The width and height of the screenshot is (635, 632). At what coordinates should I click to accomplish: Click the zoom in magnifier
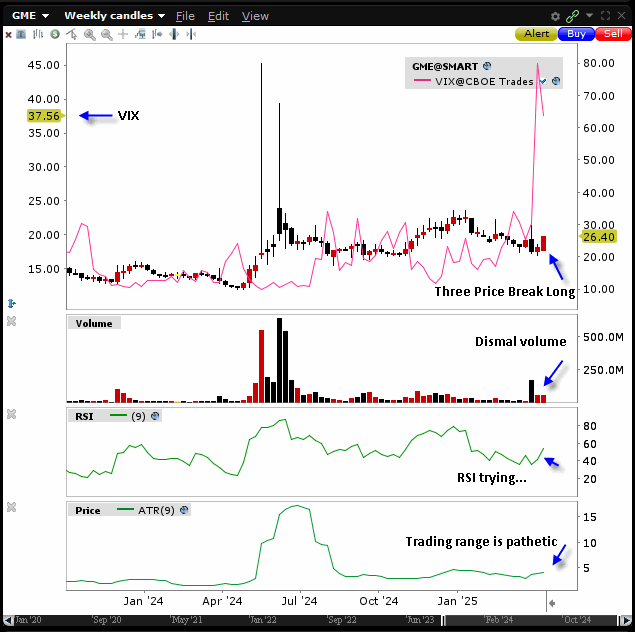pyautogui.click(x=89, y=35)
